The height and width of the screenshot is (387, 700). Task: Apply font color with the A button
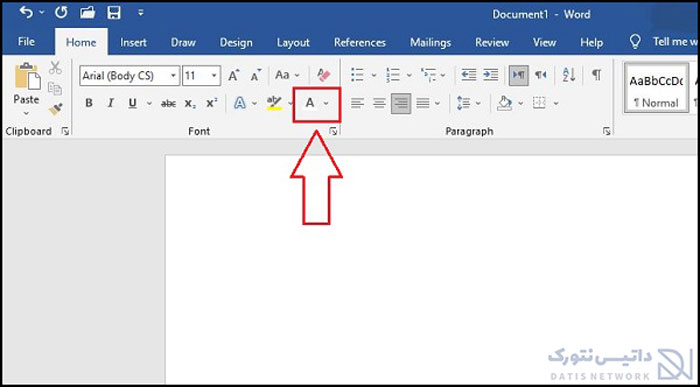click(x=309, y=104)
